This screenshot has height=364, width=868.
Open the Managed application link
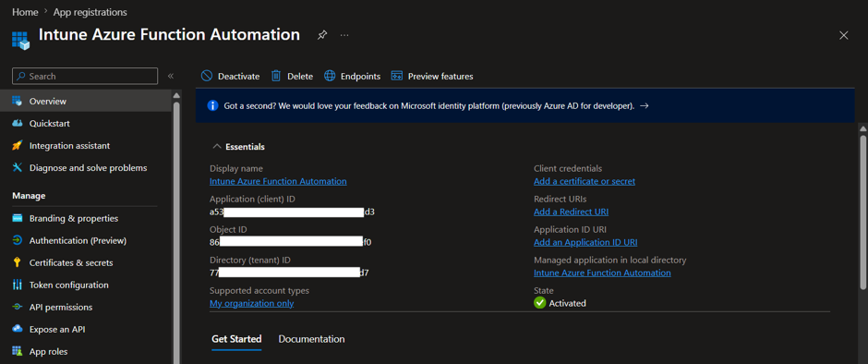pyautogui.click(x=602, y=273)
